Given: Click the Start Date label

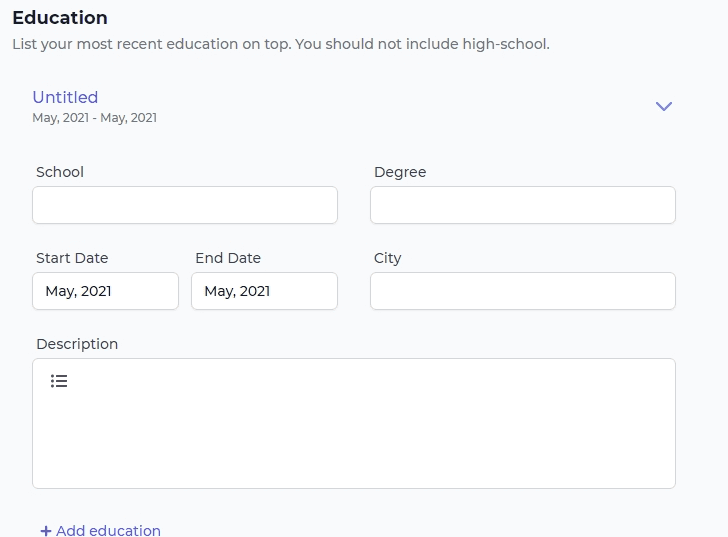Looking at the screenshot, I should 72,258.
